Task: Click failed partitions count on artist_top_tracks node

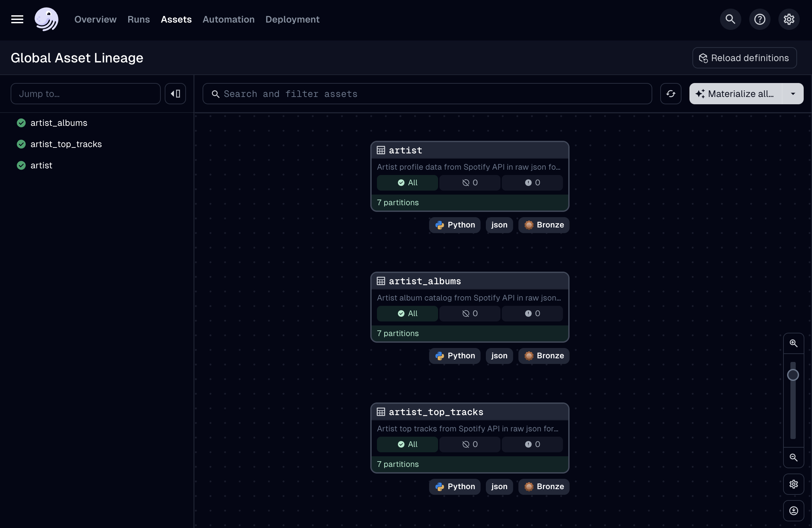Action: point(532,444)
